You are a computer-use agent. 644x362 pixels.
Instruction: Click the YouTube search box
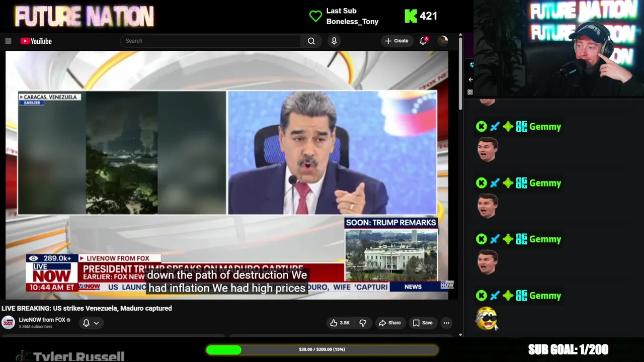pos(210,41)
